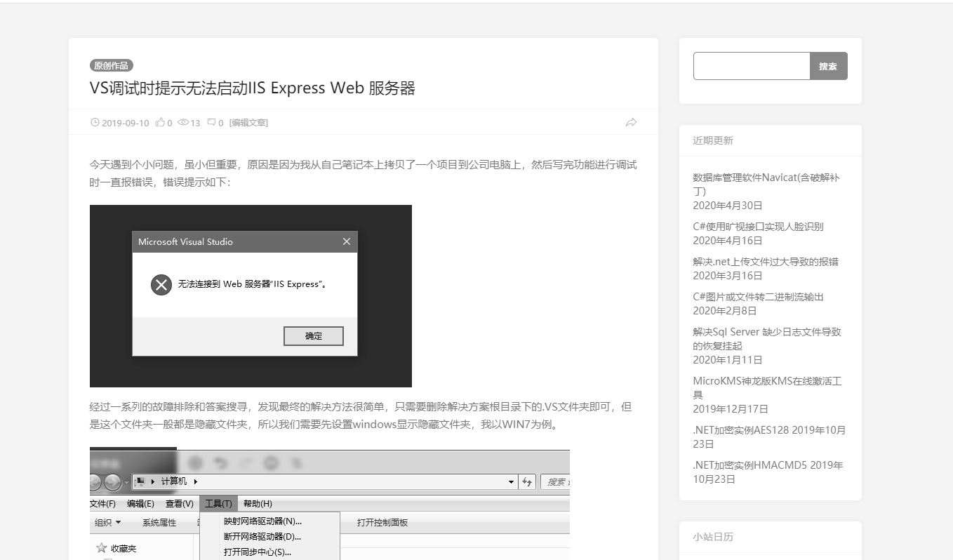Image resolution: width=953 pixels, height=560 pixels.
Task: Click the eye views icon
Action: point(183,123)
